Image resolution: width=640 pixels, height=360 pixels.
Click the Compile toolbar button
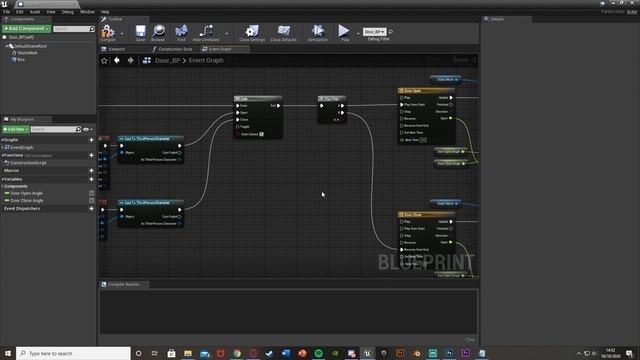click(x=108, y=33)
